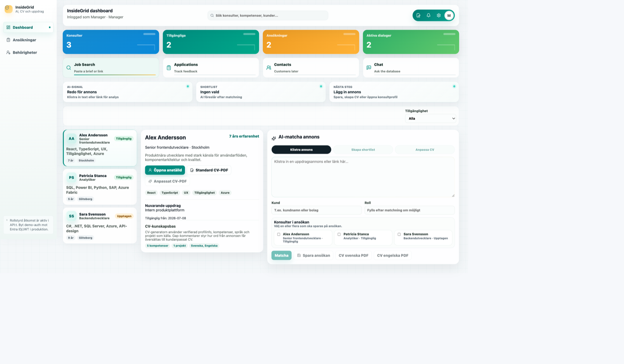The width and height of the screenshot is (624, 364).
Task: Check Alex Andersson under Konsulter i ansökan
Action: point(279,234)
